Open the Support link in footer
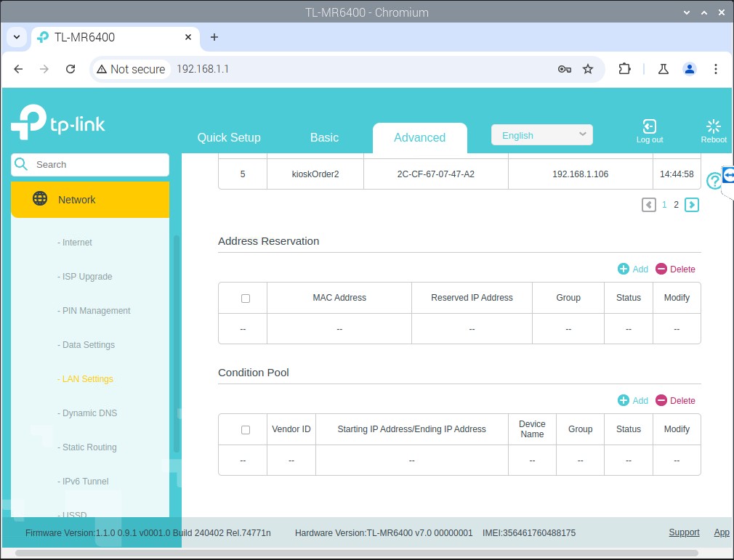This screenshot has height=560, width=734. [x=684, y=532]
